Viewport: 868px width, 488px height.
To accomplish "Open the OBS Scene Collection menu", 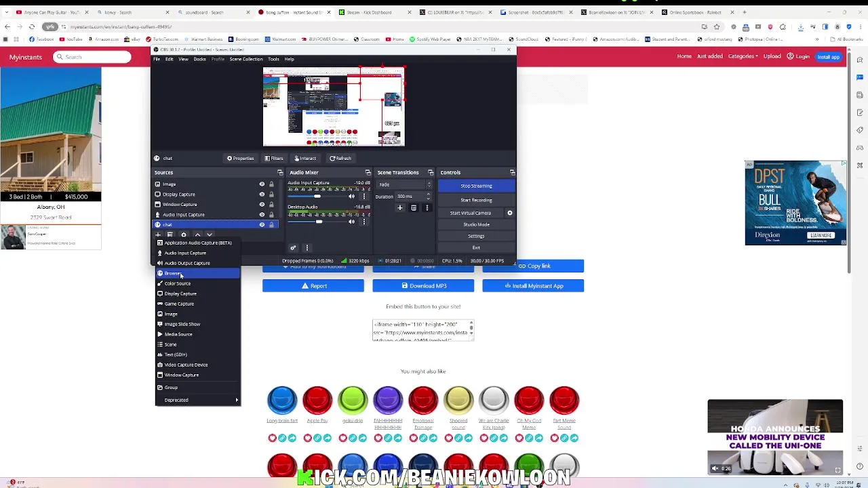I will click(x=245, y=59).
